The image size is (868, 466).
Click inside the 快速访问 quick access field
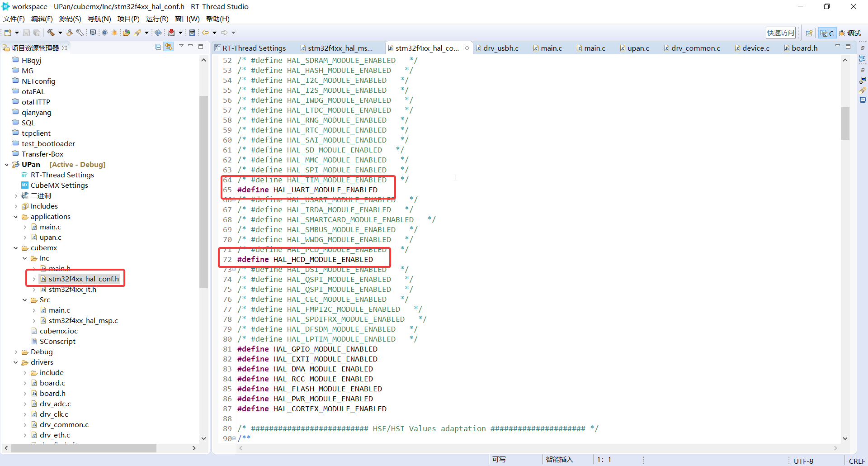tap(780, 32)
